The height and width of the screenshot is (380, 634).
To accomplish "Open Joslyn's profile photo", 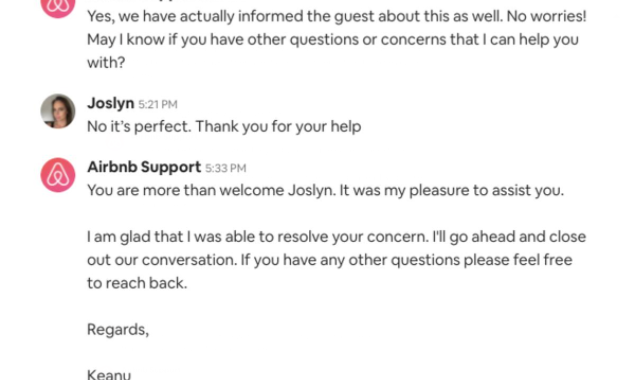I will (x=58, y=111).
